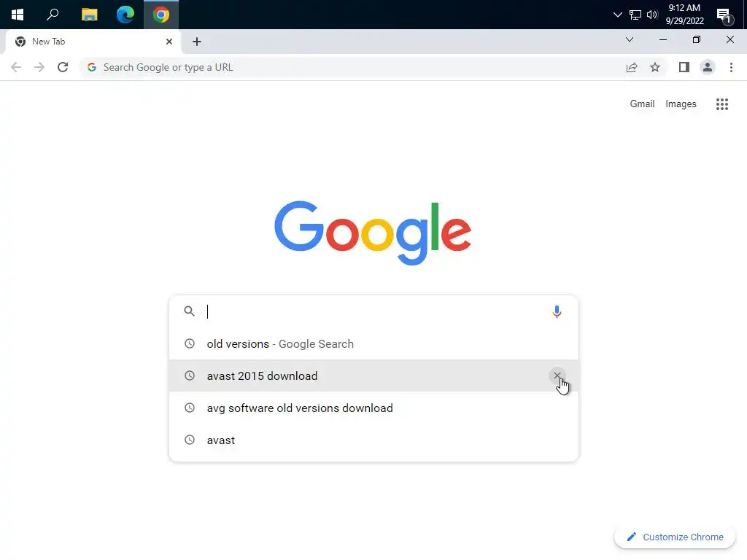Reload the current page

[x=63, y=68]
